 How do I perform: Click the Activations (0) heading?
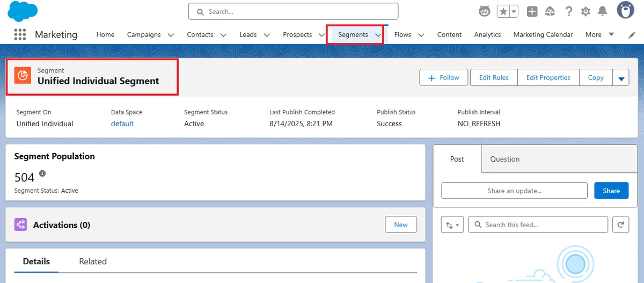tap(62, 225)
